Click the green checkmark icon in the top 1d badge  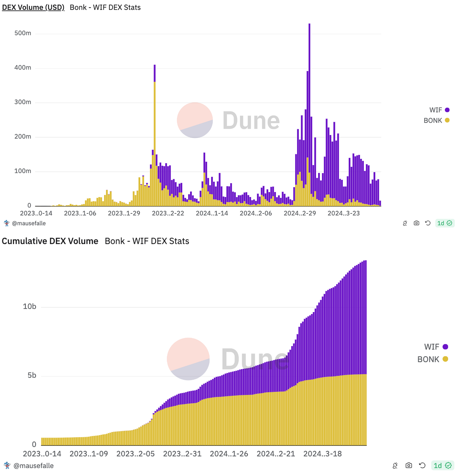[x=450, y=223]
